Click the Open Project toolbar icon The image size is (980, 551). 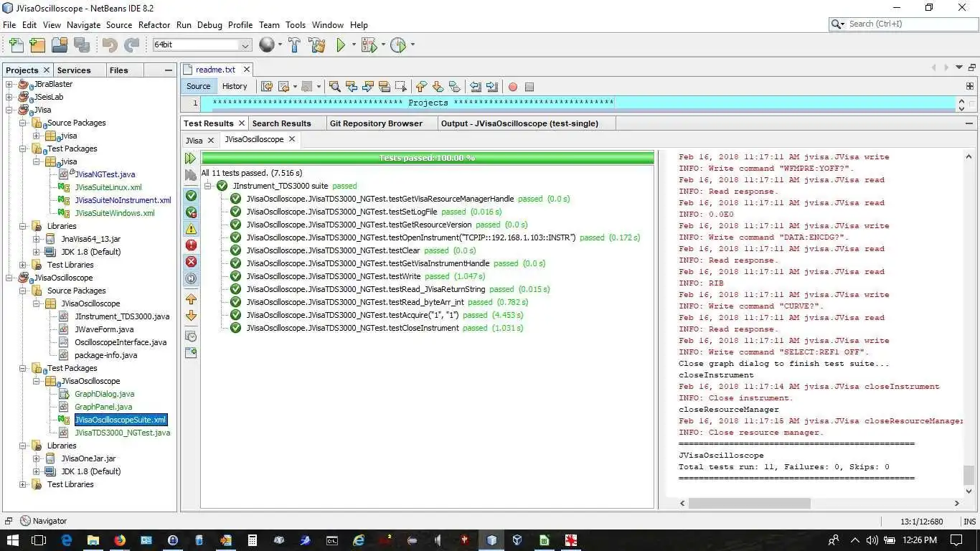(x=60, y=45)
